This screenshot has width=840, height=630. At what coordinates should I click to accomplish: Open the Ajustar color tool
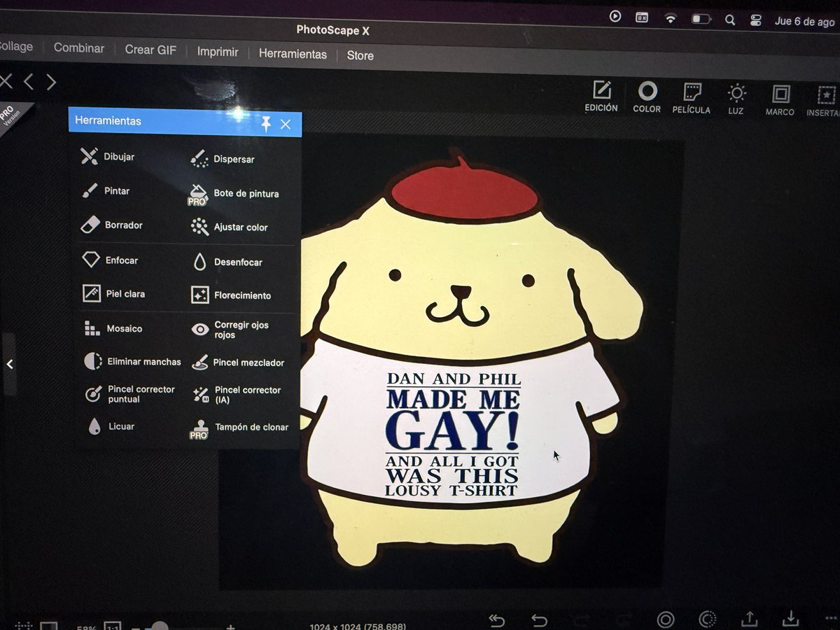[229, 227]
